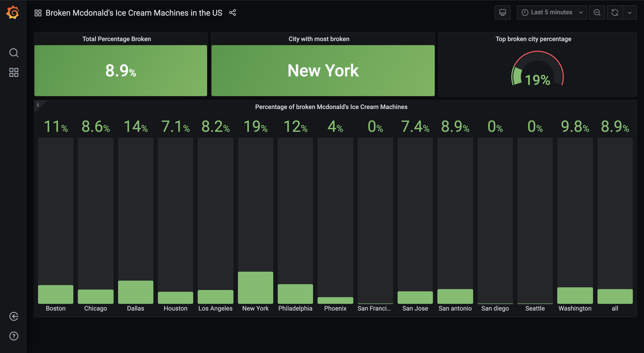The width and height of the screenshot is (644, 353).
Task: Expand the refresh interval dropdown arrow
Action: [629, 13]
